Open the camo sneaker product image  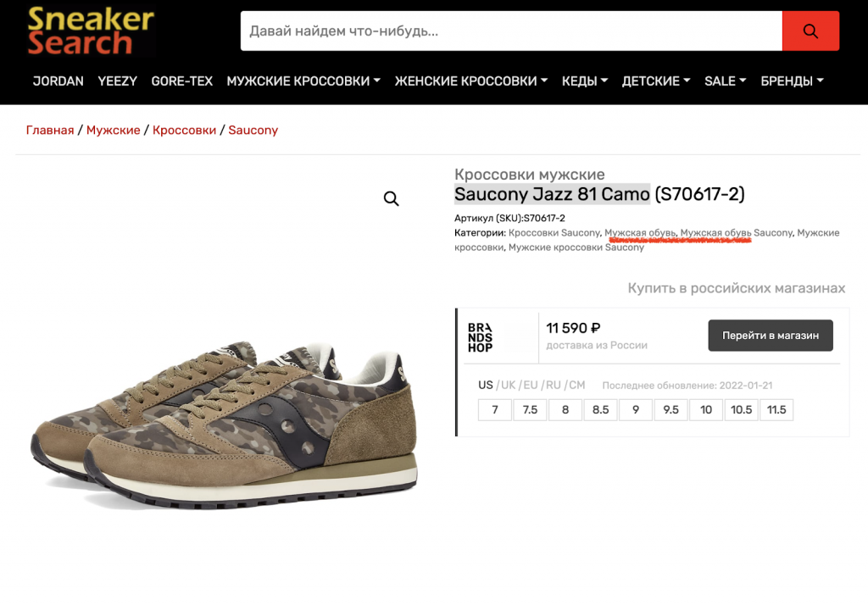tap(224, 420)
